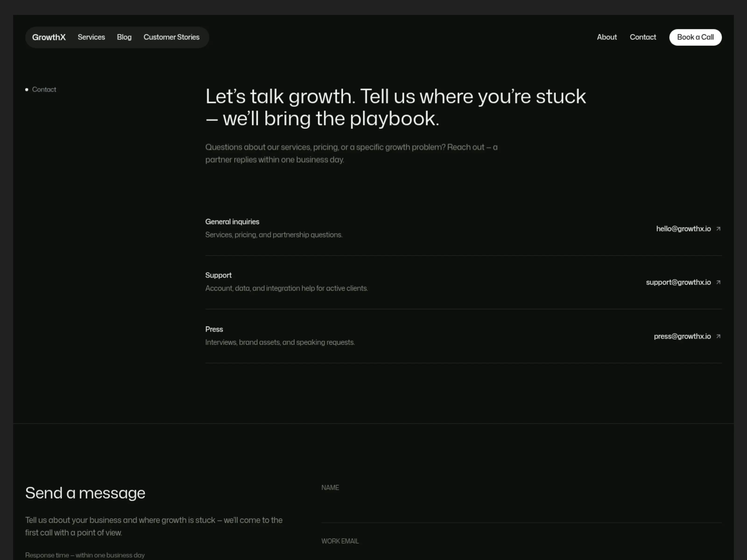Image resolution: width=747 pixels, height=560 pixels.
Task: Click arrow icon beside press@growthx.io
Action: pos(718,336)
